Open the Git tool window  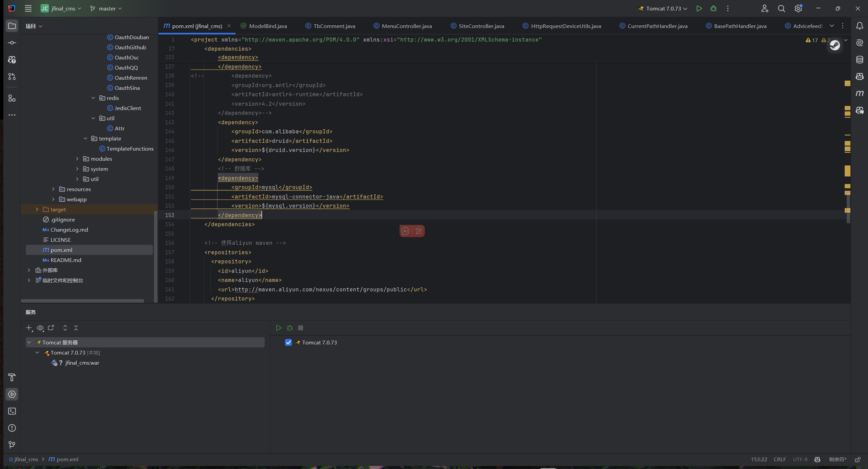click(x=12, y=445)
